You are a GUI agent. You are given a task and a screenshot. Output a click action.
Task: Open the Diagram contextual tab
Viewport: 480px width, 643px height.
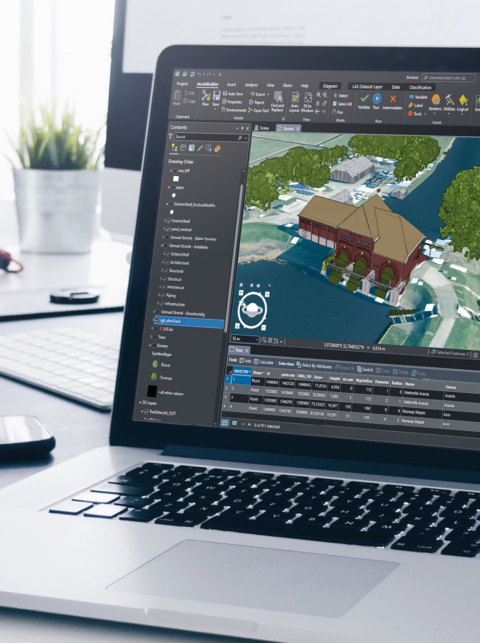point(330,86)
